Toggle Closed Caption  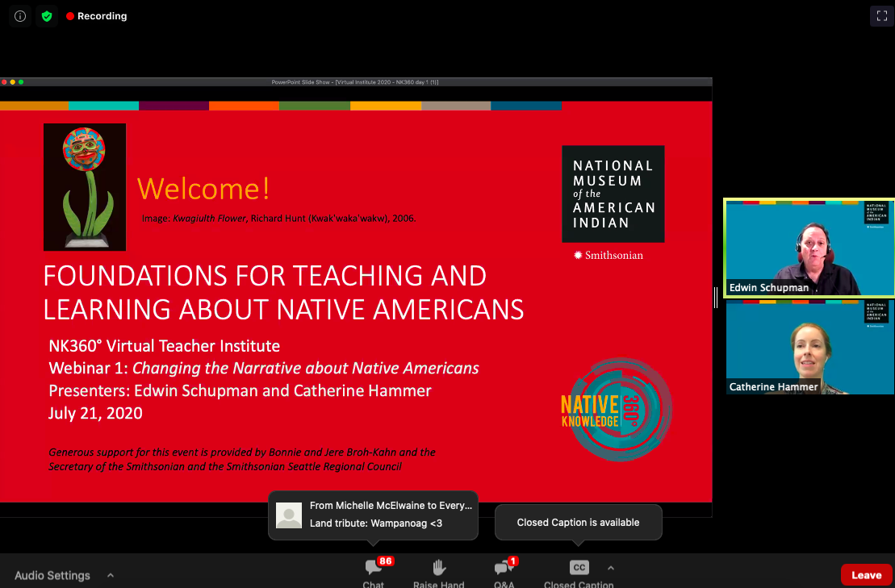click(579, 573)
